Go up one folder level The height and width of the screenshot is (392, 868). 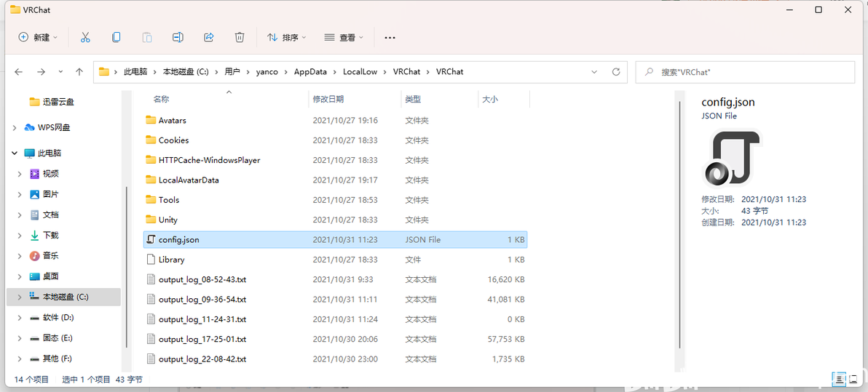(x=79, y=72)
